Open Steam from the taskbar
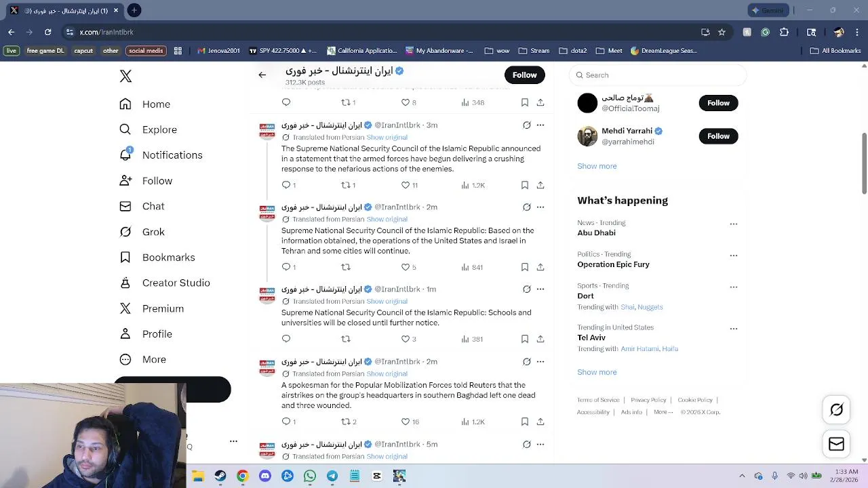868x488 pixels. pyautogui.click(x=220, y=476)
